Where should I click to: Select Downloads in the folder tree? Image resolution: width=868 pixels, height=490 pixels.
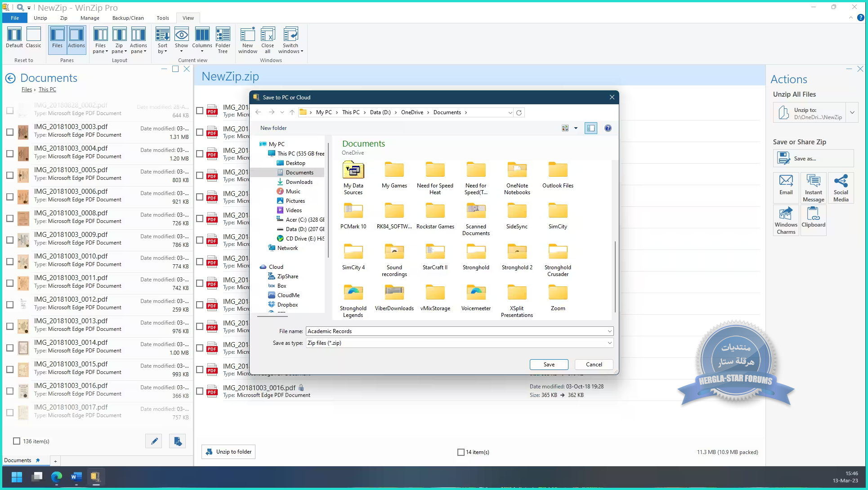click(x=299, y=182)
